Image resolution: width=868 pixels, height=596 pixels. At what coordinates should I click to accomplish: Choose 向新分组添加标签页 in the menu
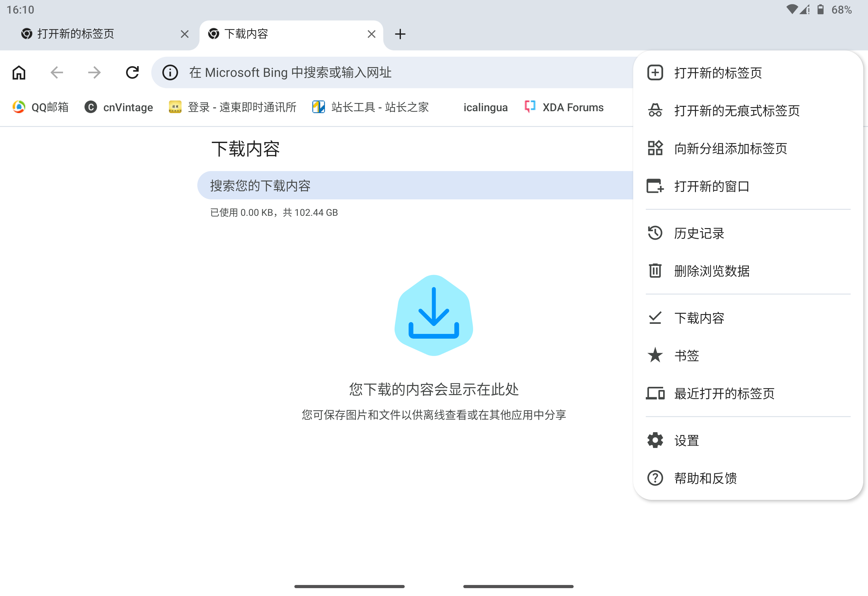(x=748, y=148)
